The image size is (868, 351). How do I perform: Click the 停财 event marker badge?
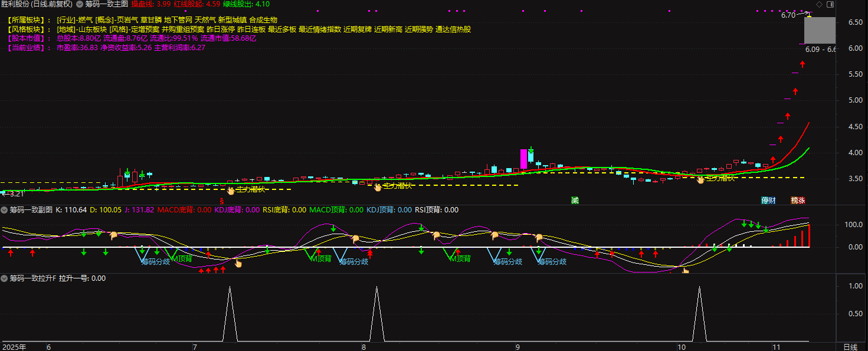pos(768,201)
